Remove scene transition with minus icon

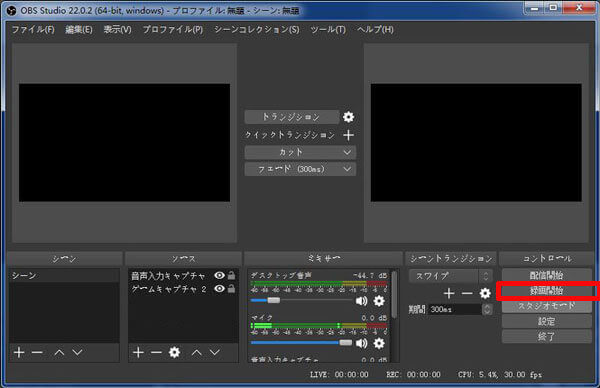point(467,293)
